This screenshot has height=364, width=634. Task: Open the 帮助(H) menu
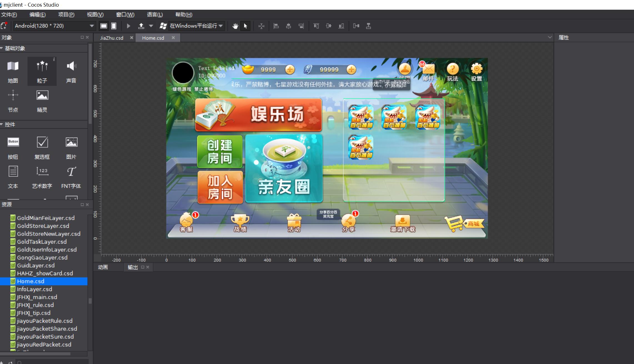[x=184, y=14]
